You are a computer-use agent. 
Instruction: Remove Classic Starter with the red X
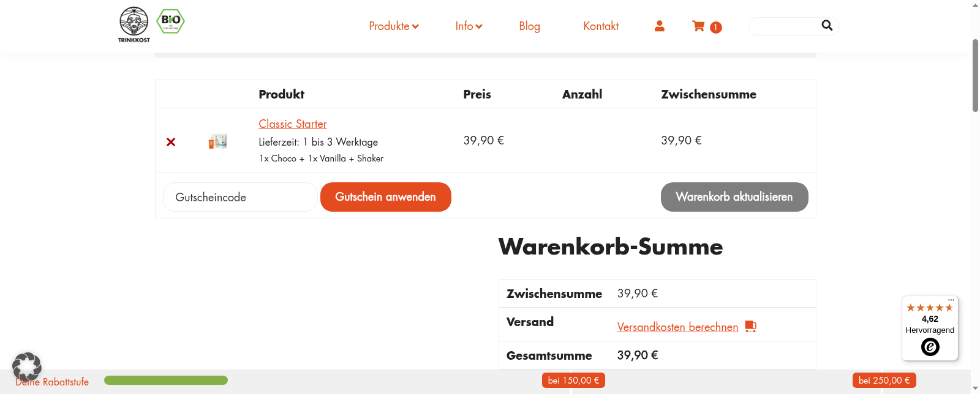(170, 142)
